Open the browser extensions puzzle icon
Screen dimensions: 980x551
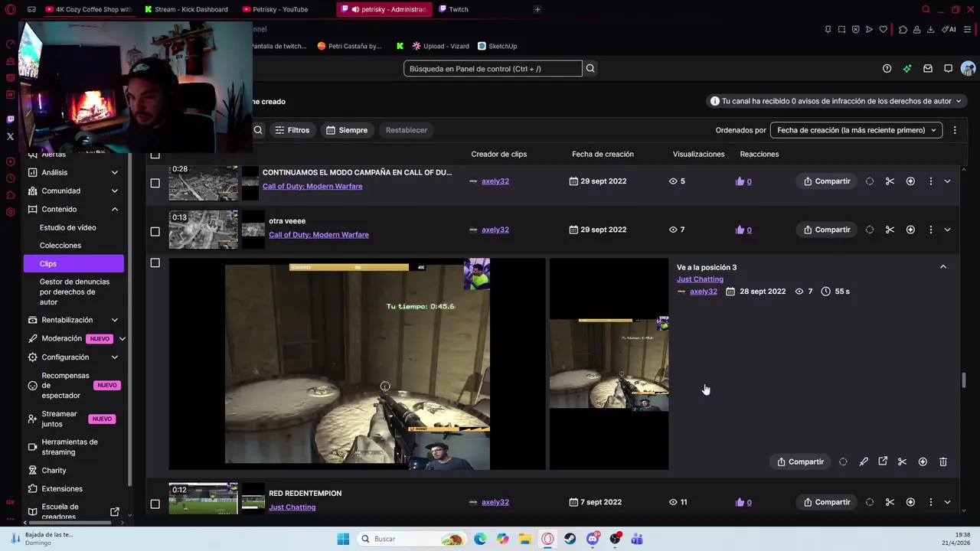[903, 30]
